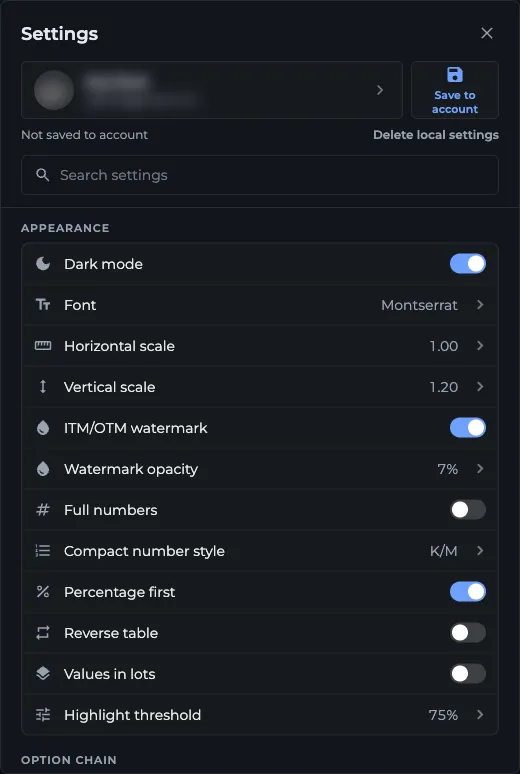520x774 pixels.
Task: Click the 1.20 vertical scale value
Action: coord(444,387)
